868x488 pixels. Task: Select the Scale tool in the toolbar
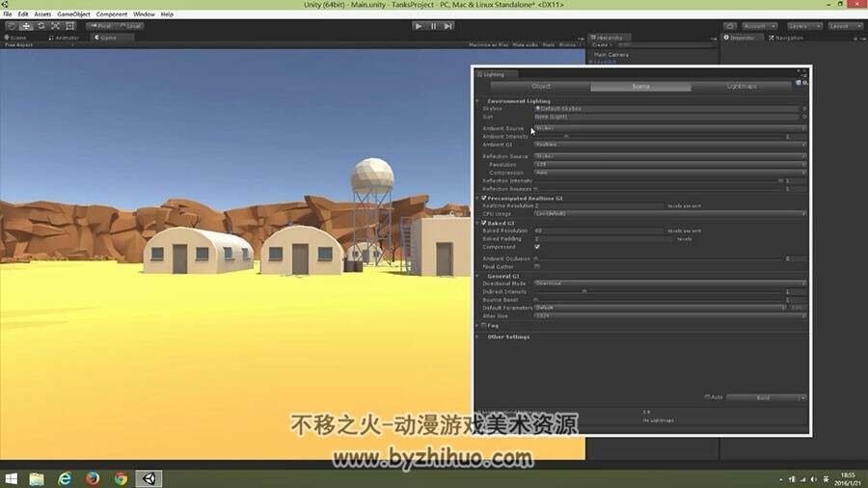(x=55, y=26)
